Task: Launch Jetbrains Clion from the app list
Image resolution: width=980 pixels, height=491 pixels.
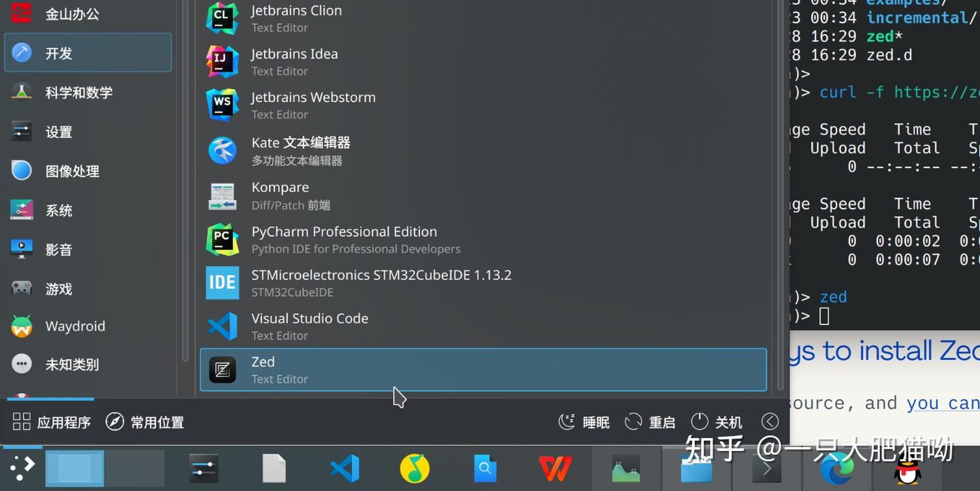Action: coord(296,18)
